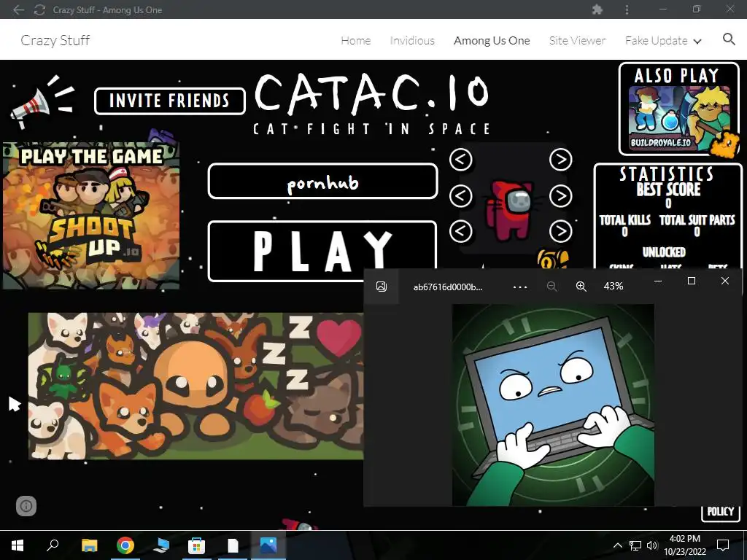Launch Chrome from the taskbar
Viewport: 747px width, 560px height.
pos(125,545)
